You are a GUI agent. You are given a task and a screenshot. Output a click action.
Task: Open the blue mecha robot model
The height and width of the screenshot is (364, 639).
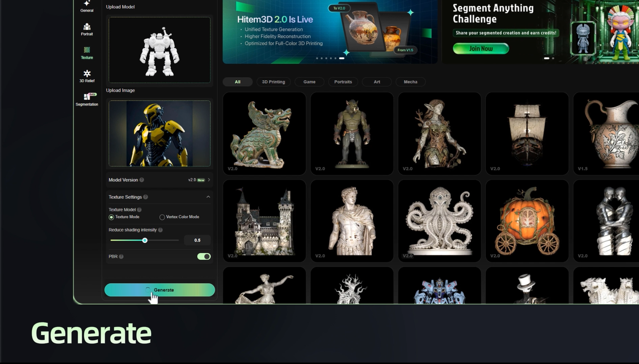(x=439, y=285)
